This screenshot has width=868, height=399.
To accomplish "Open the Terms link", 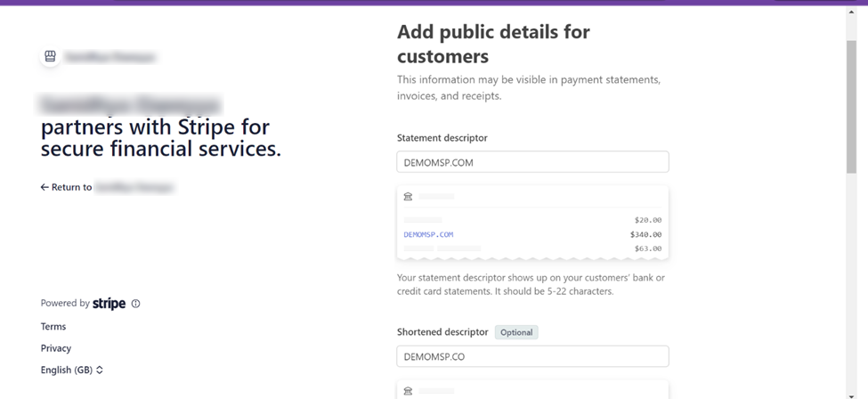I will 53,327.
